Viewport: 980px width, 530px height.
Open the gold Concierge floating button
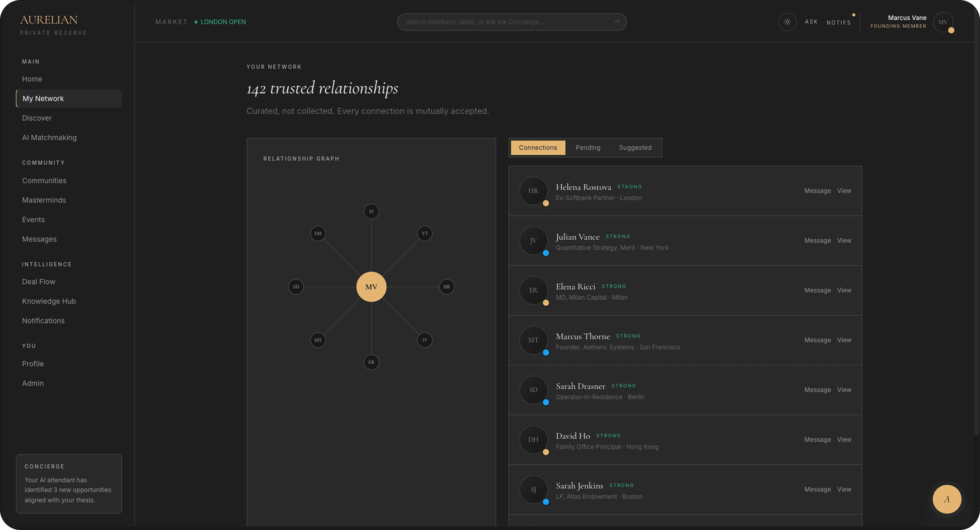point(946,499)
